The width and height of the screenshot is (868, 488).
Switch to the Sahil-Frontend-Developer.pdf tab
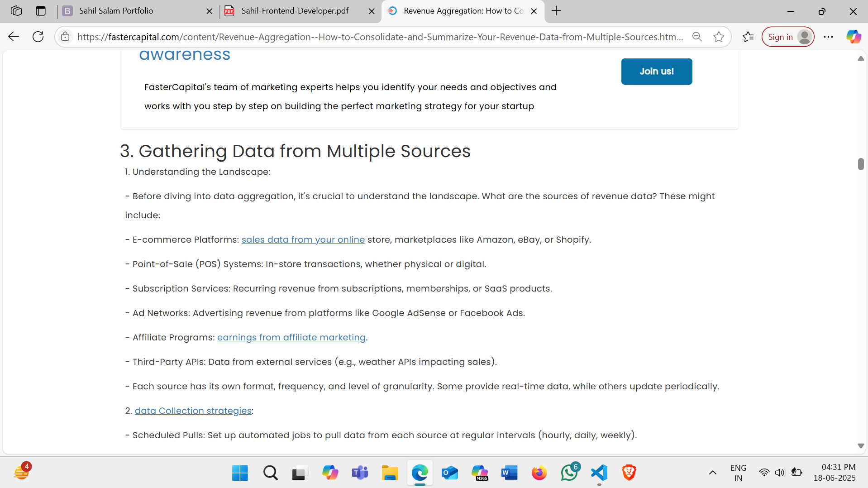tap(294, 11)
